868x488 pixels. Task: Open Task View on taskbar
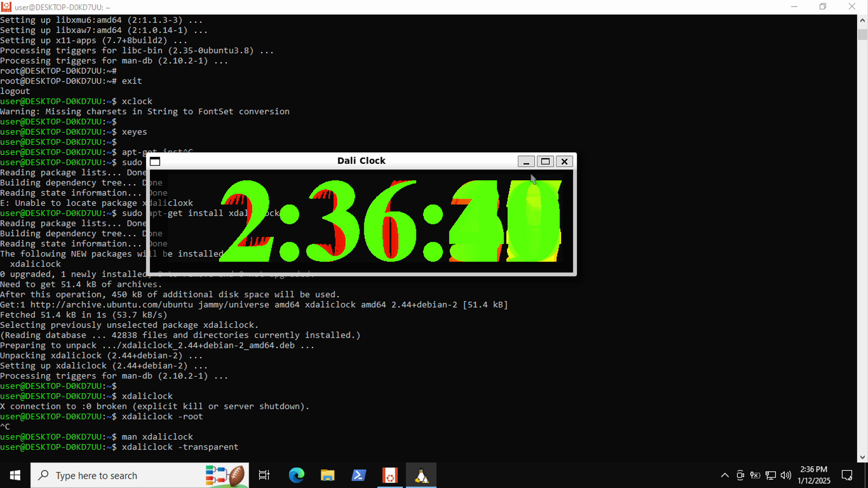(264, 475)
